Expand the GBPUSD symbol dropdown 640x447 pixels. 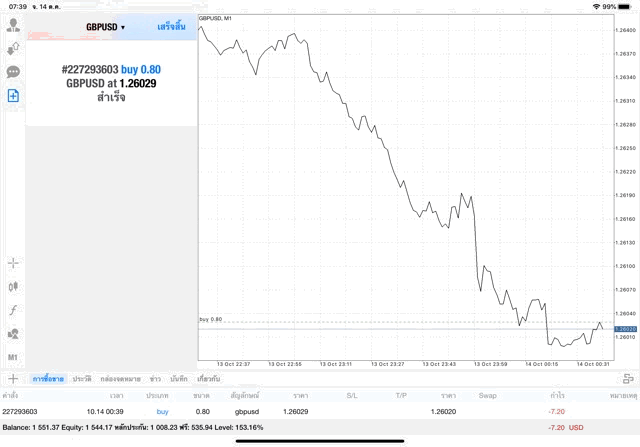point(106,27)
